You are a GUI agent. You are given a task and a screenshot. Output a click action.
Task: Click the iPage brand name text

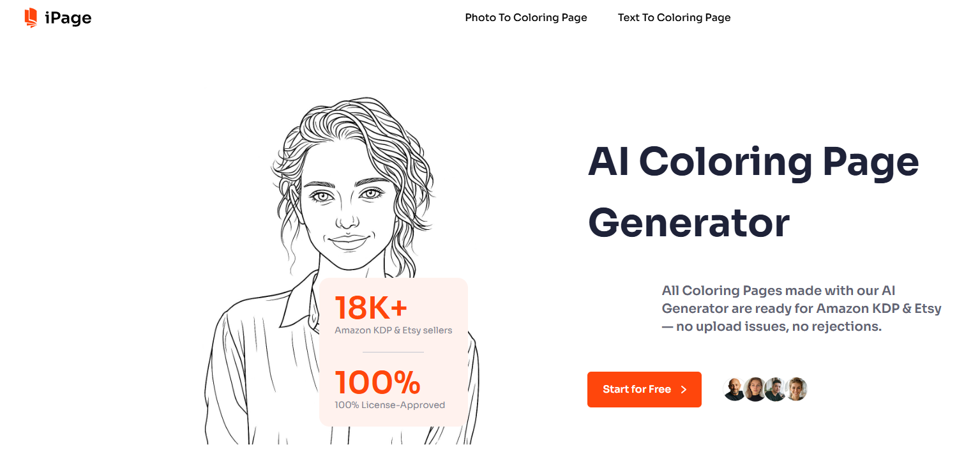point(69,18)
